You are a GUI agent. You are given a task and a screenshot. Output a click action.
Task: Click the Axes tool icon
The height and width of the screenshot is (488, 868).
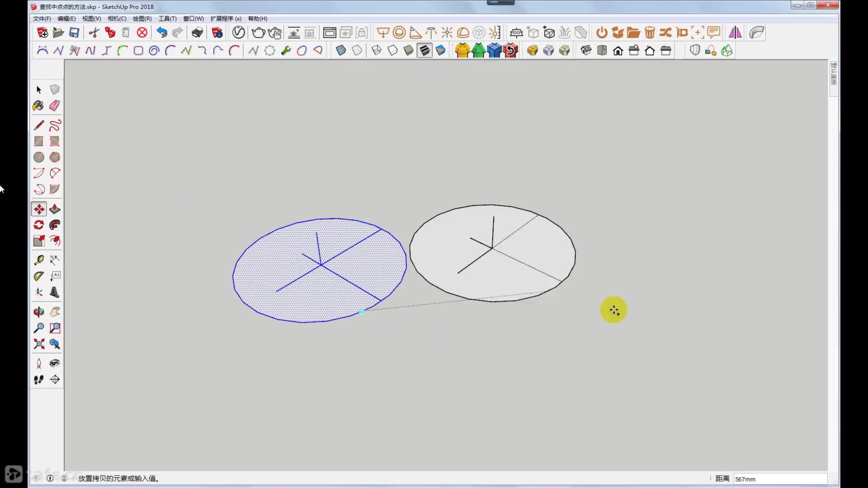click(x=39, y=292)
